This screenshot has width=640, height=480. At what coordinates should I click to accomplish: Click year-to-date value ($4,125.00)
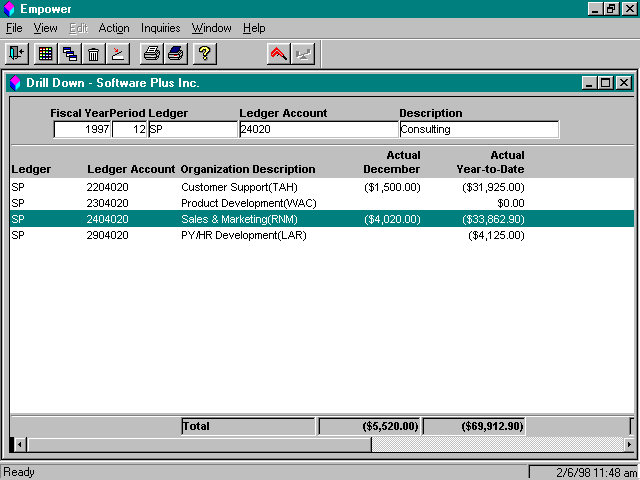(x=496, y=235)
